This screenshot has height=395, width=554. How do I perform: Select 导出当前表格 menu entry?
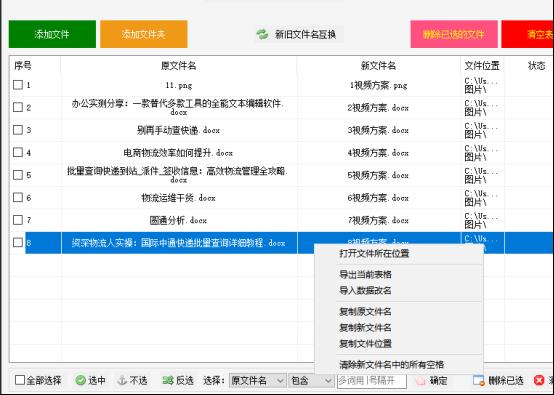[365, 275]
